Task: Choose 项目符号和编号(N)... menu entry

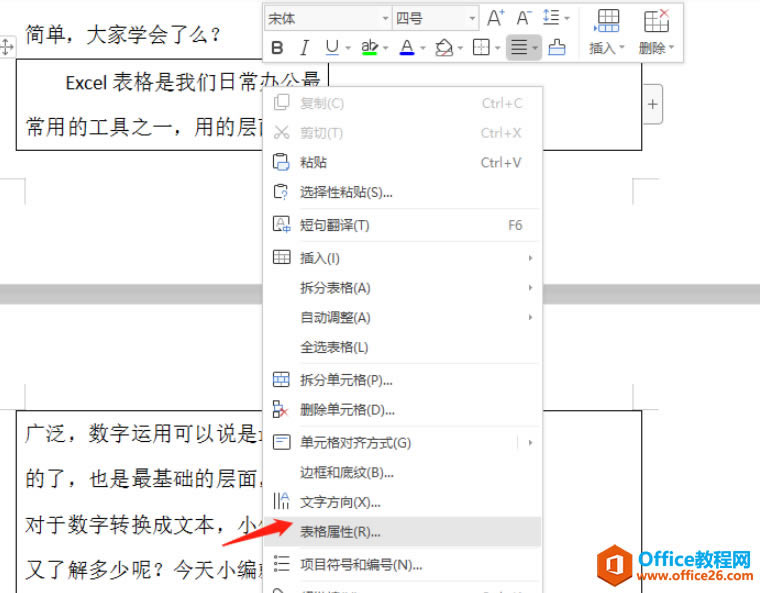Action: point(402,565)
